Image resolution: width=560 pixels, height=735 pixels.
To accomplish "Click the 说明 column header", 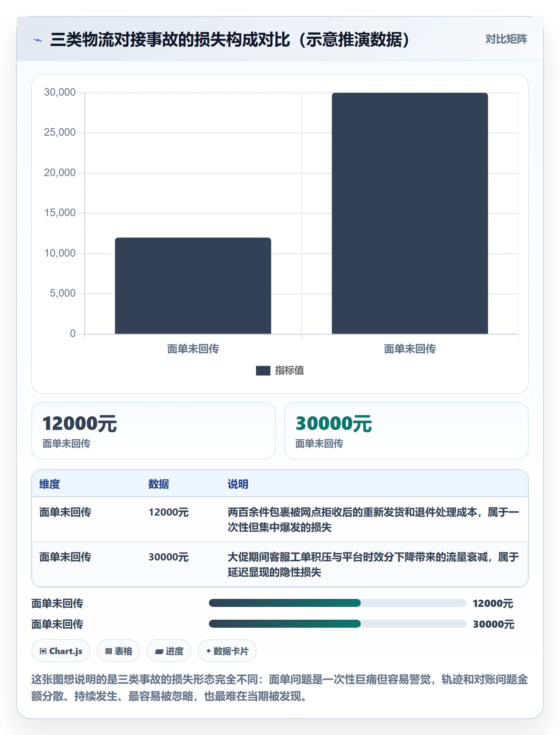I will tap(238, 484).
